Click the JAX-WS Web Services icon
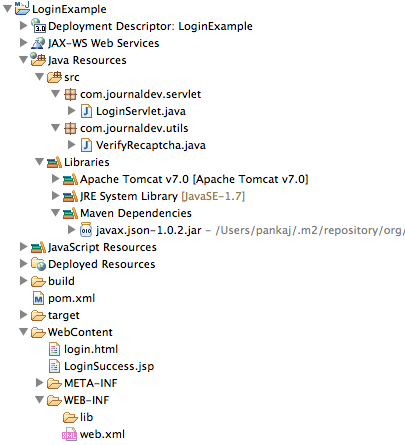The height and width of the screenshot is (445, 405). pyautogui.click(x=38, y=43)
